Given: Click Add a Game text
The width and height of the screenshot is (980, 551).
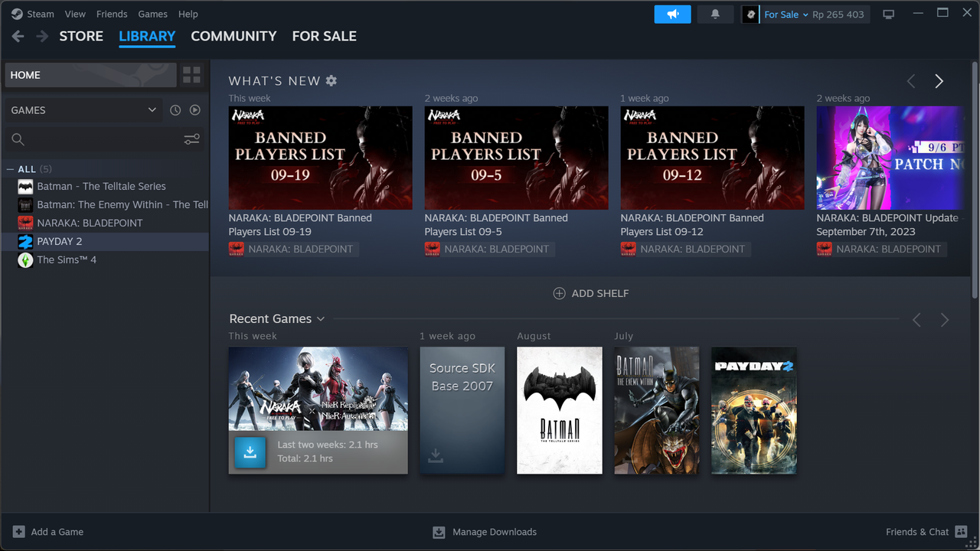Looking at the screenshot, I should pos(57,532).
